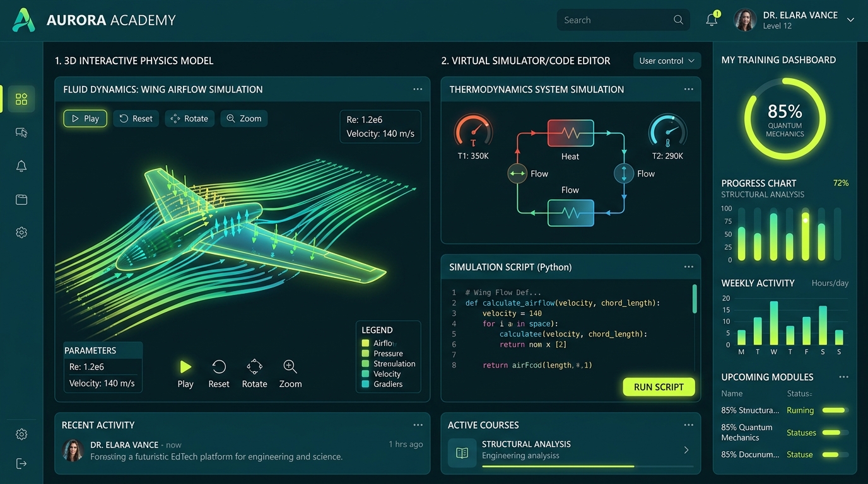This screenshot has width=868, height=484.
Task: Open the sidebar window/folder icon
Action: (x=21, y=199)
